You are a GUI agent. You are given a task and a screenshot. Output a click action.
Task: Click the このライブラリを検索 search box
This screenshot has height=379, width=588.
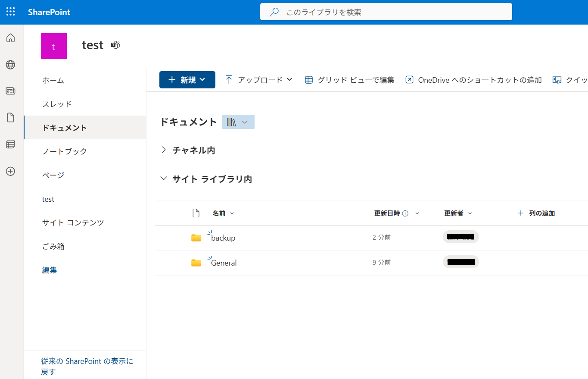[386, 12]
